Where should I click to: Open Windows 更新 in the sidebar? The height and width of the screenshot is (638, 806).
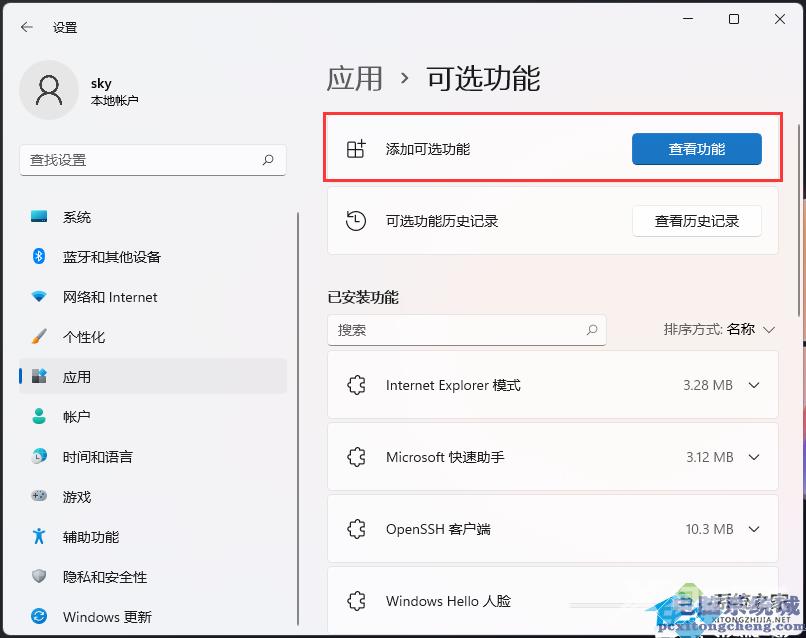153,616
